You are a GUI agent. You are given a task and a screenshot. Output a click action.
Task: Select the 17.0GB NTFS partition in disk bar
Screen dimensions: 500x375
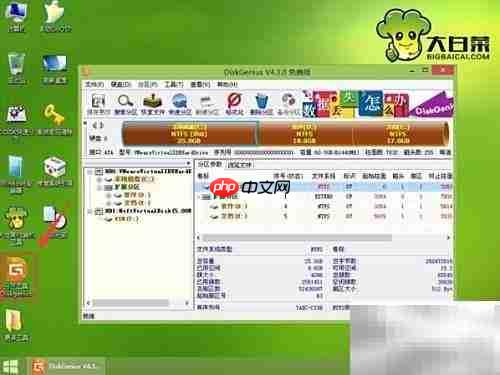click(399, 134)
